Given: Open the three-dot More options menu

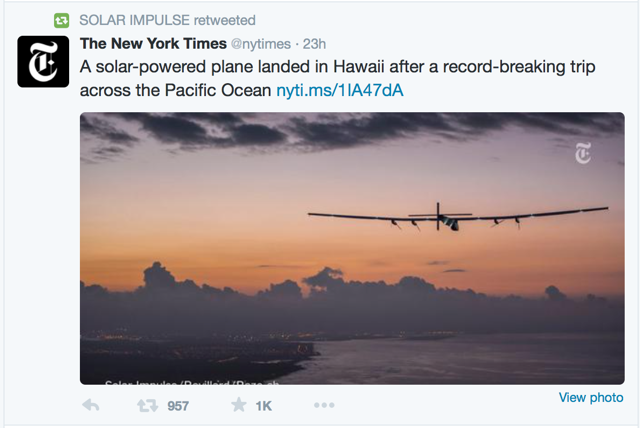Looking at the screenshot, I should (324, 405).
